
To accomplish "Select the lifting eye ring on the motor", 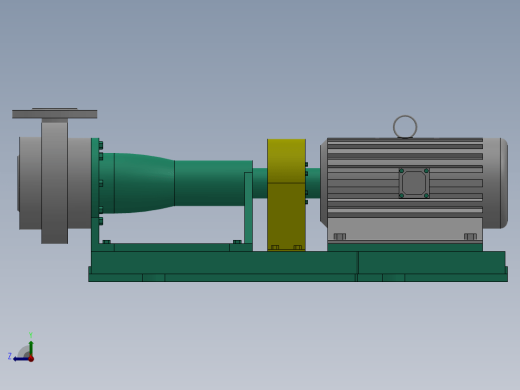I will pyautogui.click(x=405, y=127).
